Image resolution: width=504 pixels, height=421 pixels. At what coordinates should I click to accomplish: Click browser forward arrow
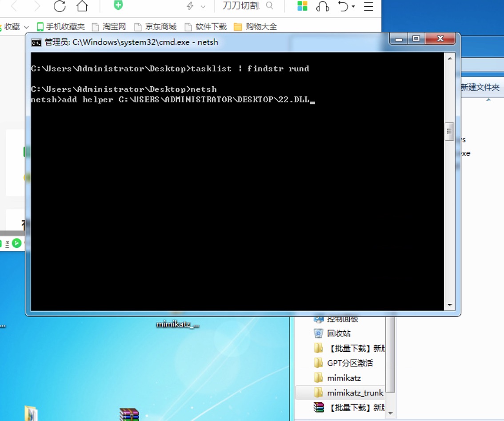click(x=37, y=6)
